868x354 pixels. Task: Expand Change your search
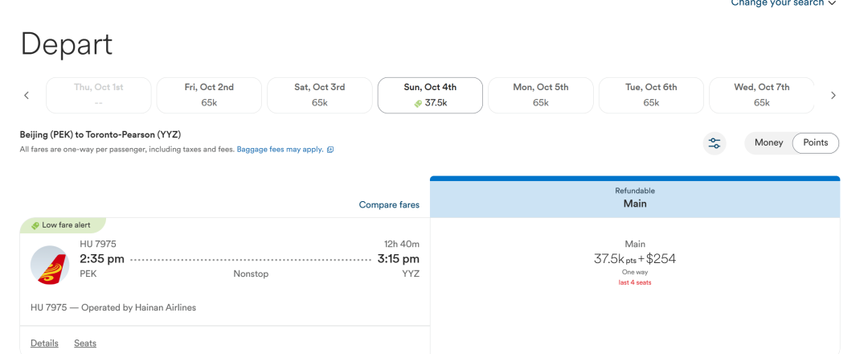[784, 3]
